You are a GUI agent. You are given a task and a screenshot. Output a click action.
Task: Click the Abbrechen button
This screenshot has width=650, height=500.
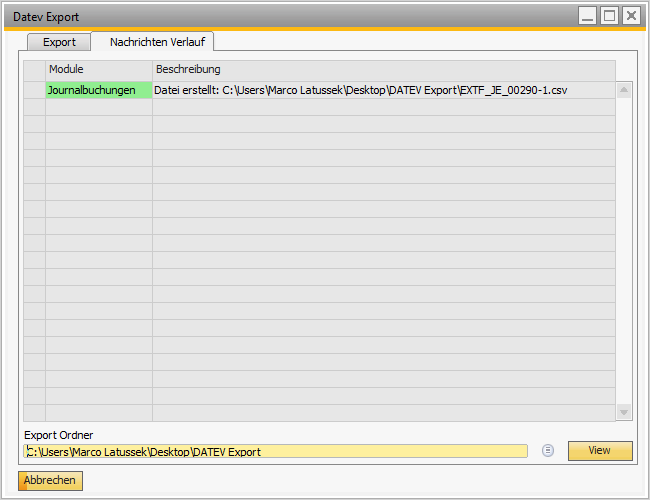[50, 481]
